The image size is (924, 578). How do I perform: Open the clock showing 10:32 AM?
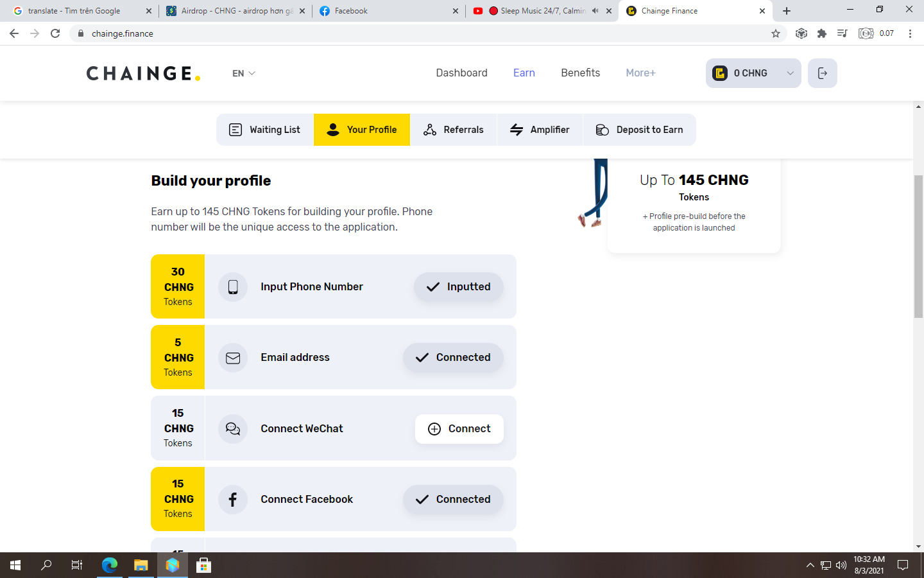[869, 565]
